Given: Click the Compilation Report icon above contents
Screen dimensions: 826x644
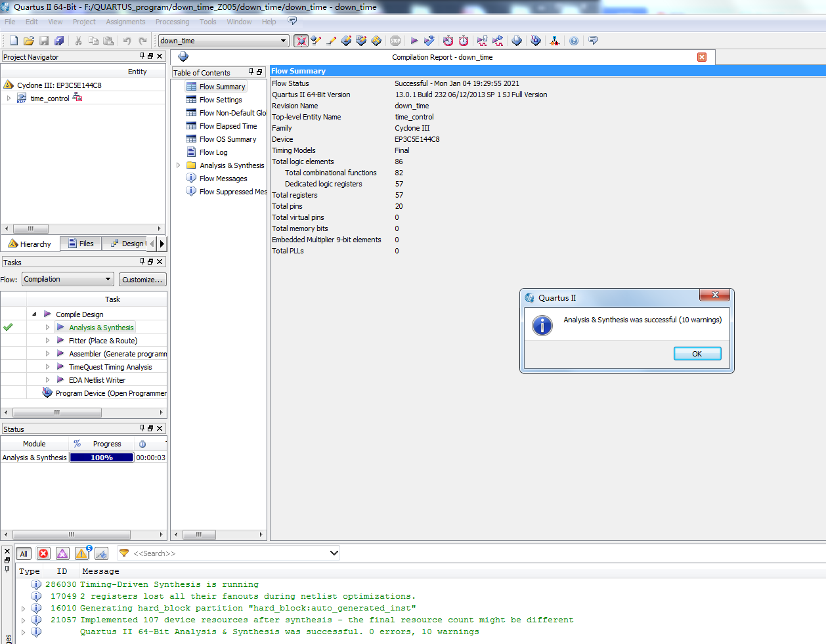Looking at the screenshot, I should point(183,57).
